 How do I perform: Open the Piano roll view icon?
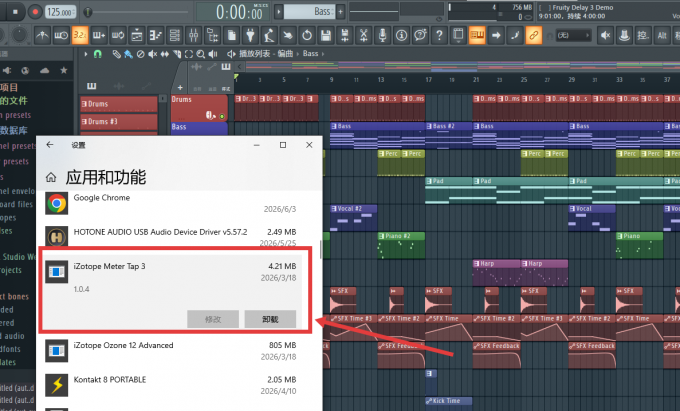[x=156, y=36]
